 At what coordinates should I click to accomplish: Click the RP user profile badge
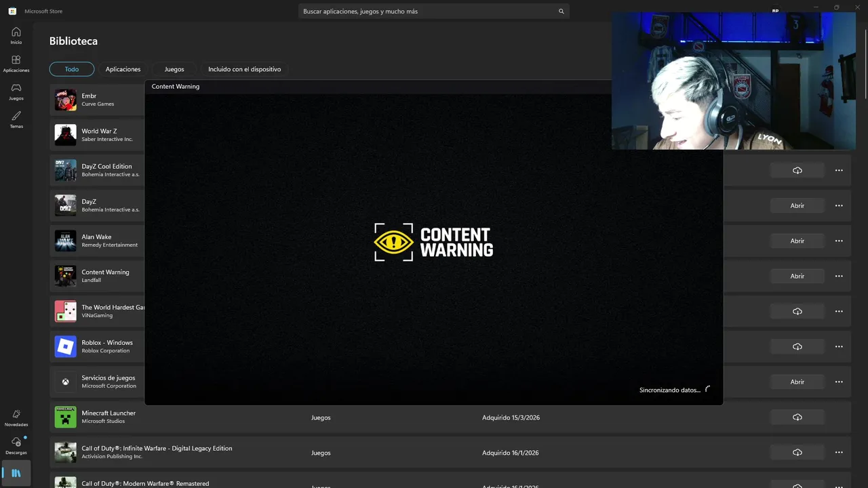[x=775, y=11]
